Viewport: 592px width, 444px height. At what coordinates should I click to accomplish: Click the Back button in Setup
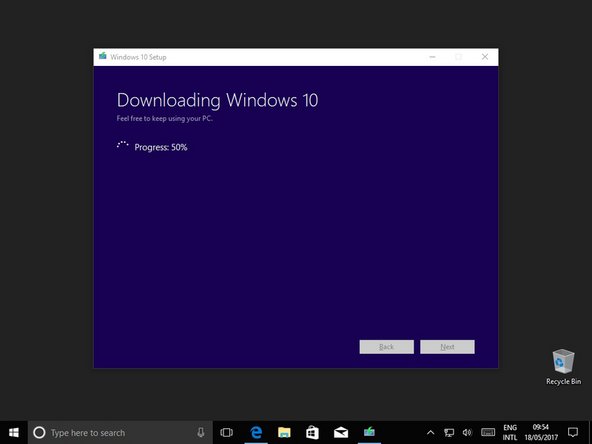pyautogui.click(x=387, y=347)
